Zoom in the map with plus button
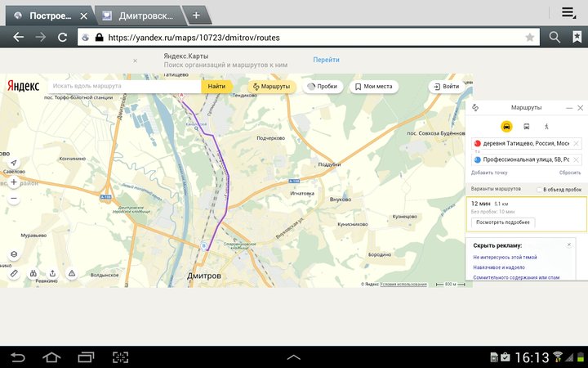Image resolution: width=588 pixels, height=368 pixels. [14, 182]
